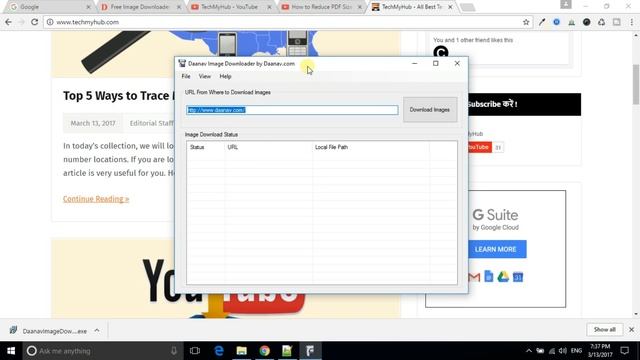The image size is (640, 360).
Task: Switch to the Free Image Downloader tab
Action: coord(140,7)
